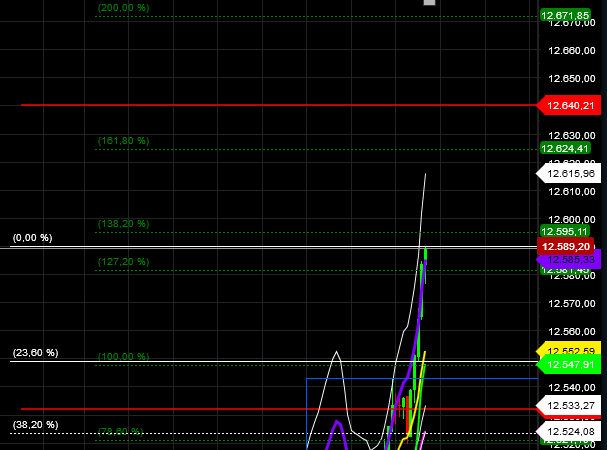
Task: Click the white 12.533,27 price marker
Action: (x=569, y=405)
